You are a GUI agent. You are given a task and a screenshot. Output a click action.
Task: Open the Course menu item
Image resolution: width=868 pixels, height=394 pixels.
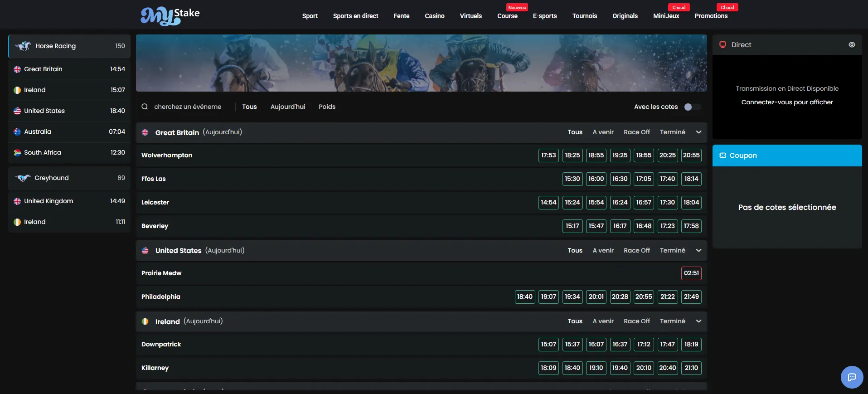[x=507, y=16]
